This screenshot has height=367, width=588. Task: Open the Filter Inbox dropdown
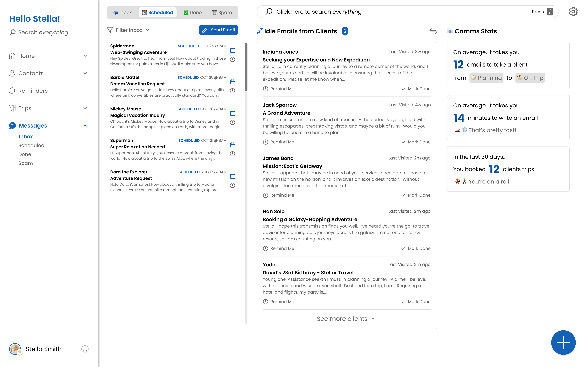[x=128, y=30]
